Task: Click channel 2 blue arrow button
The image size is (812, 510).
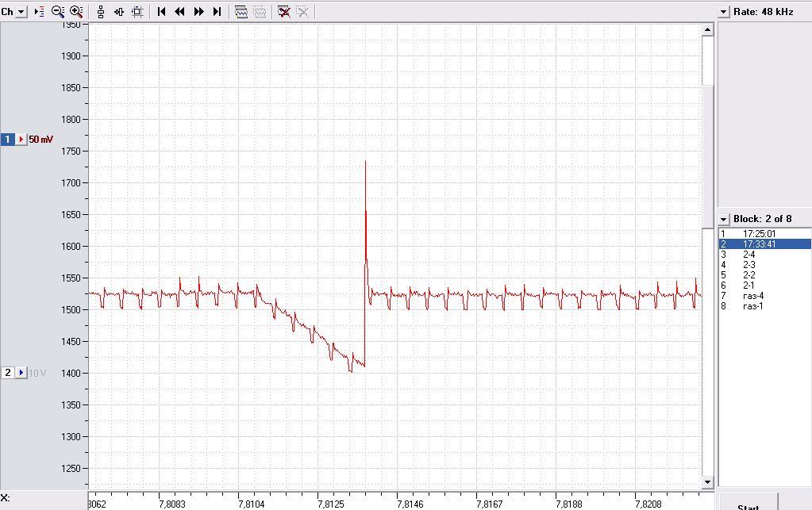Action: point(21,373)
